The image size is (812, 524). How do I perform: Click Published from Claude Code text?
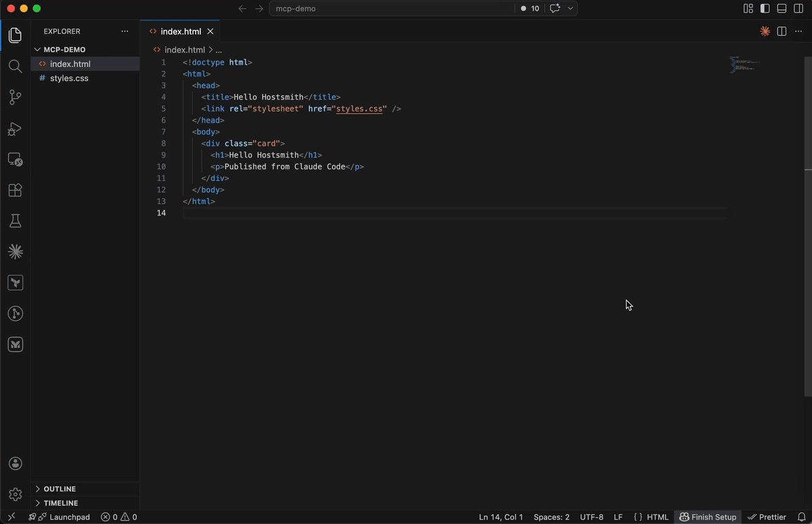(285, 167)
